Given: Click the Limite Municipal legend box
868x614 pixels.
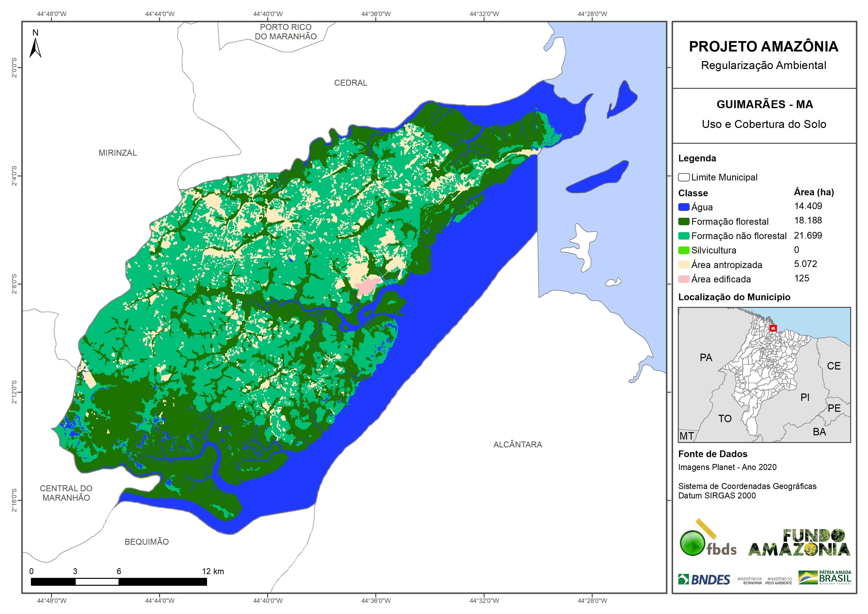Looking at the screenshot, I should point(683,177).
